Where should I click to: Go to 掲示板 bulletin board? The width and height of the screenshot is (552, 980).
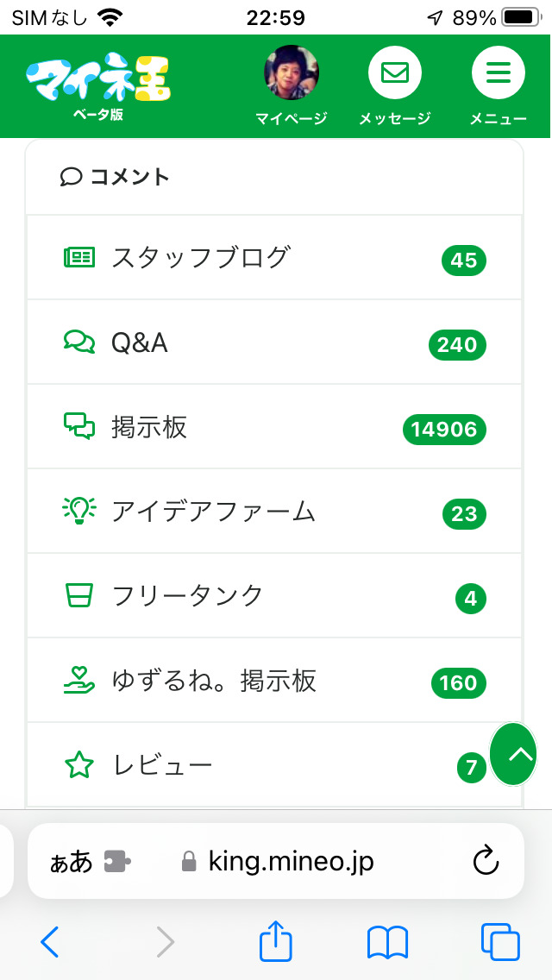point(149,427)
